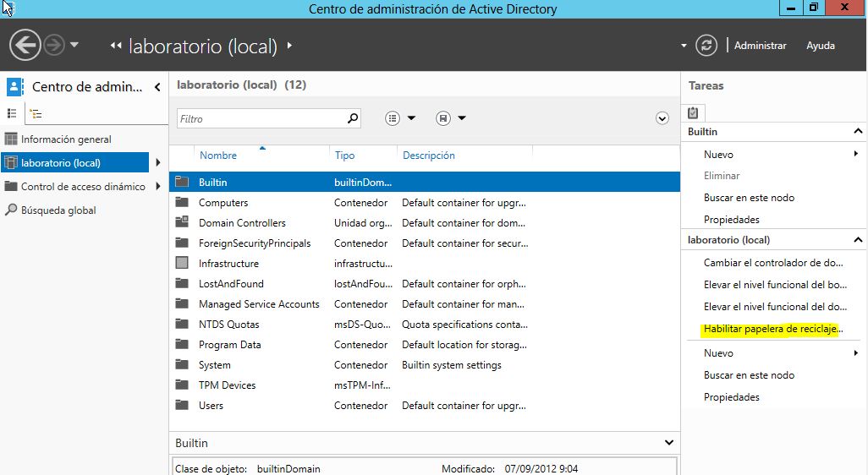This screenshot has height=475, width=868.
Task: Click the Infrastructure object icon
Action: [182, 263]
